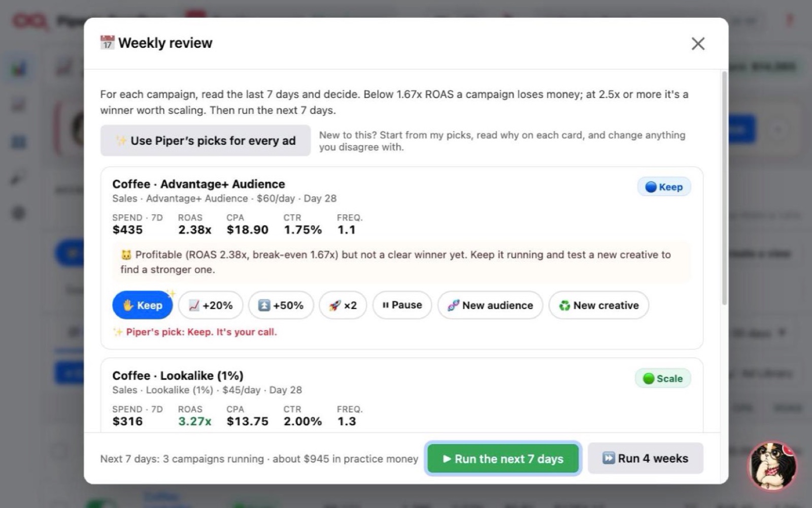The height and width of the screenshot is (508, 812).
Task: Click the green Run the next 7 days button
Action: tap(503, 459)
